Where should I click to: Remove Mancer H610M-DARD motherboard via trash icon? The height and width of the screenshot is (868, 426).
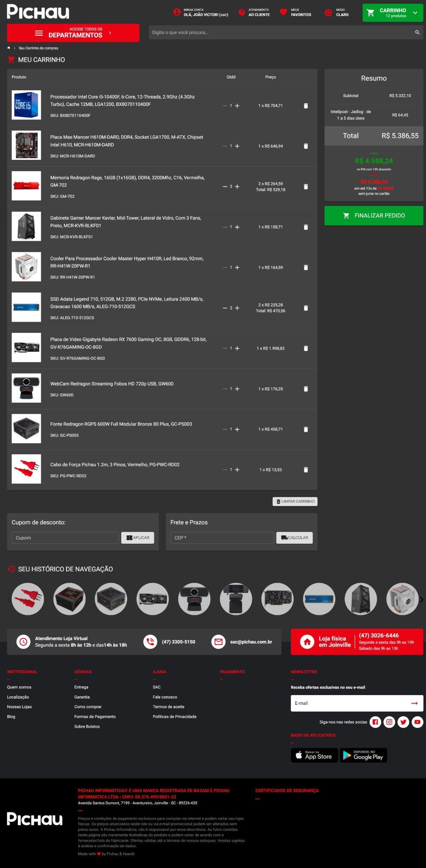coord(306,146)
